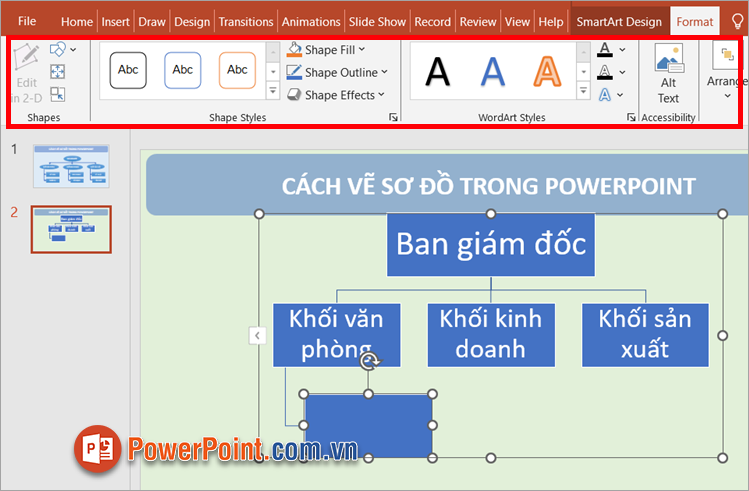
Task: Switch to the Review tab
Action: 478,22
